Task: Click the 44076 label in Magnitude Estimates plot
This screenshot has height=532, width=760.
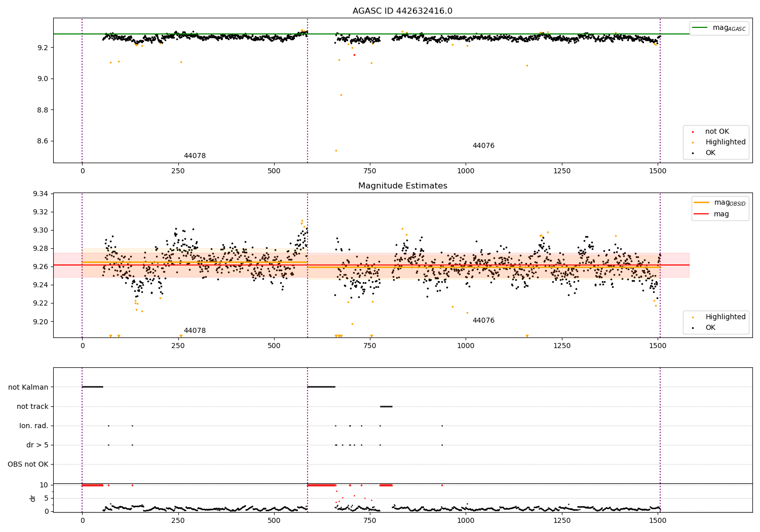Action: point(483,321)
